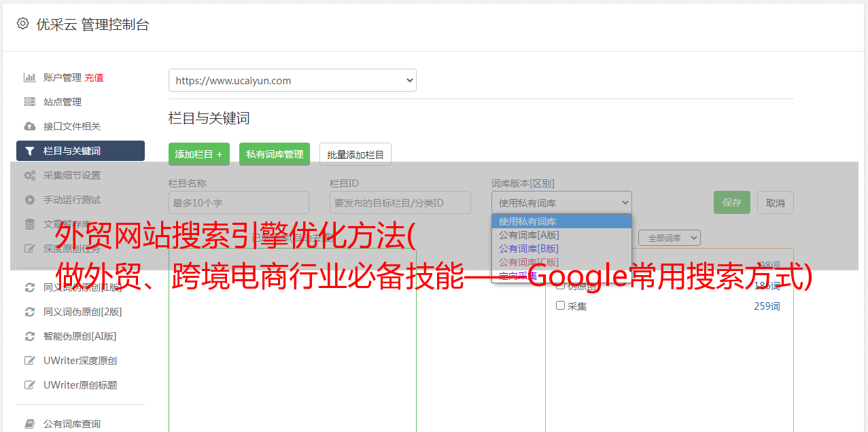The height and width of the screenshot is (432, 868).
Task: Click the edit icon for UWriter深度原创
Action: click(30, 361)
